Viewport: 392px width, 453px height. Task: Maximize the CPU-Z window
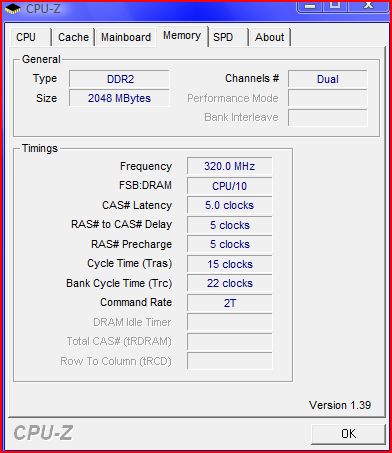[335, 6]
